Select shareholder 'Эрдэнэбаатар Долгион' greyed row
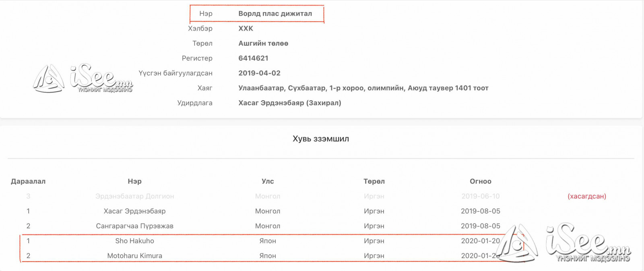This screenshot has height=271, width=644. [134, 197]
